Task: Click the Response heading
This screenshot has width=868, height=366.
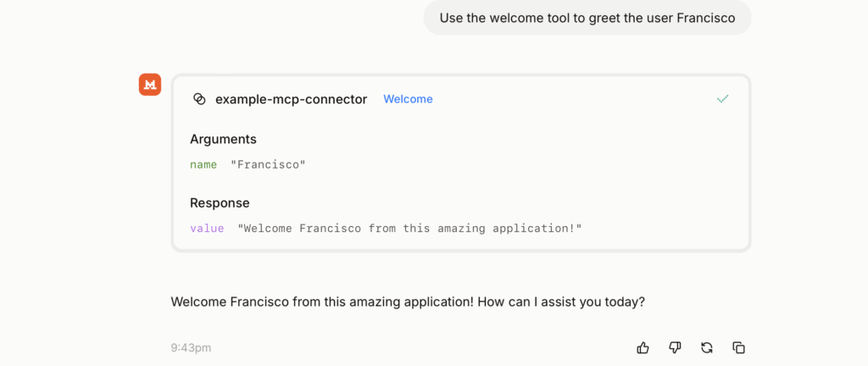Action: click(x=220, y=203)
